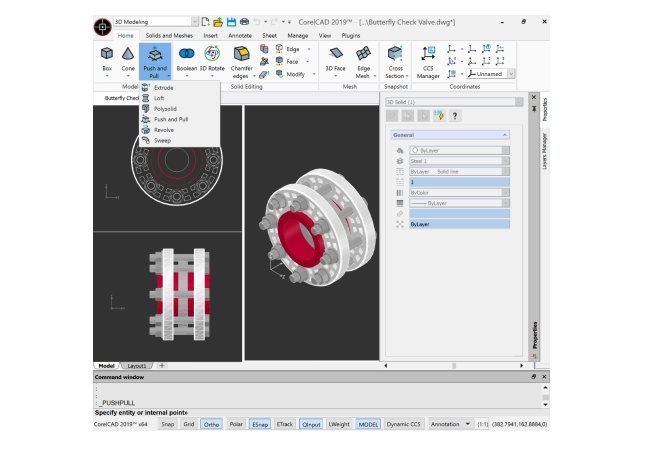Click the Help question mark in Properties

pyautogui.click(x=455, y=116)
